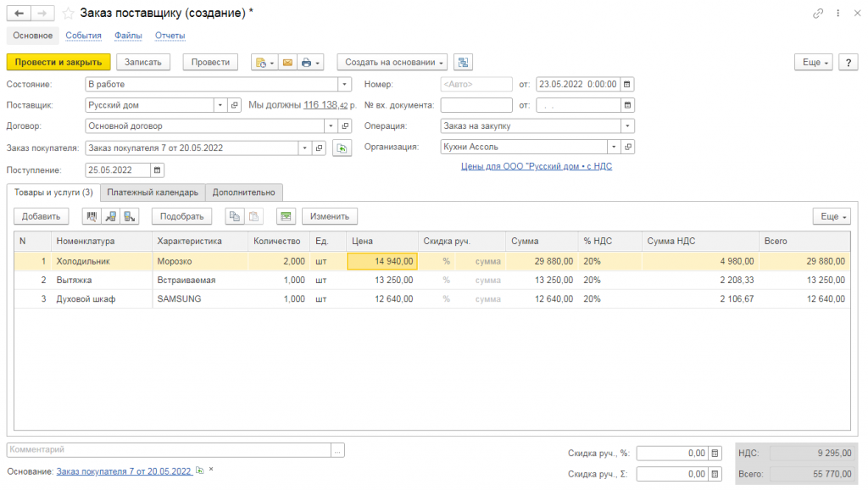The image size is (868, 490).
Task: Click the barcode search icon in table toolbar
Action: coord(92,216)
